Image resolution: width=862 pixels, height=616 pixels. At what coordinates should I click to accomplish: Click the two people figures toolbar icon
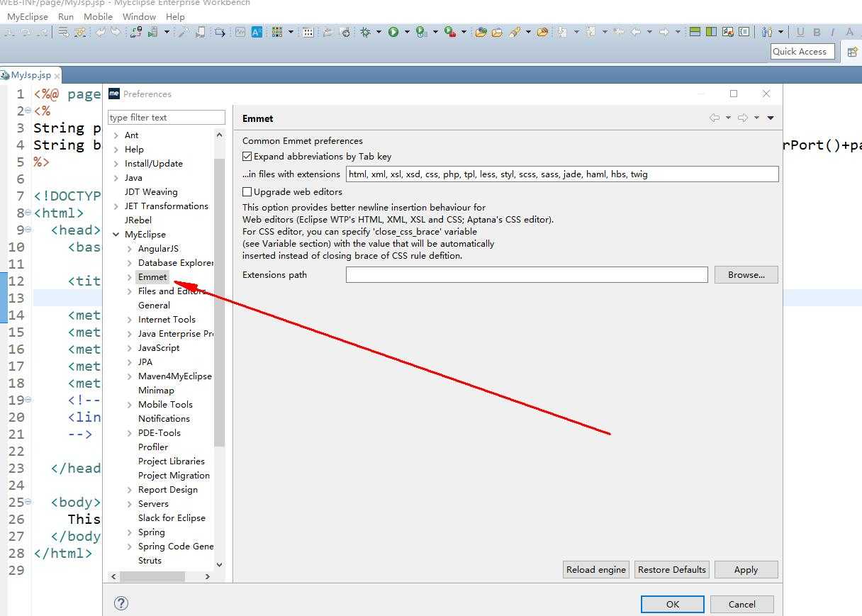[767, 32]
